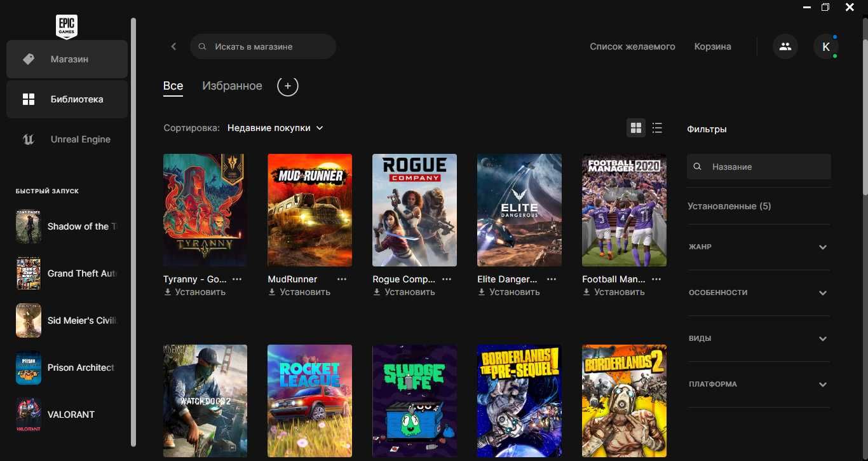The image size is (868, 461).
Task: Expand the ЖАНР filter
Action: pos(759,247)
